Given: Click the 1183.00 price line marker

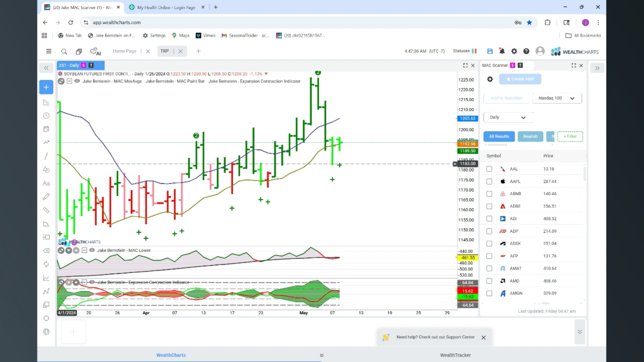Looking at the screenshot, I should pyautogui.click(x=467, y=164).
